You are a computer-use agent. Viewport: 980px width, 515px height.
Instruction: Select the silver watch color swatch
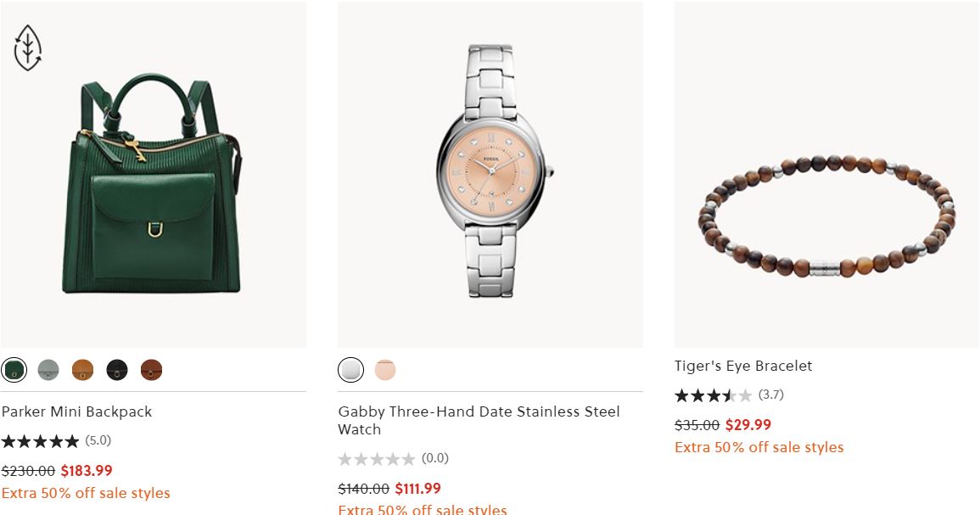tap(350, 370)
